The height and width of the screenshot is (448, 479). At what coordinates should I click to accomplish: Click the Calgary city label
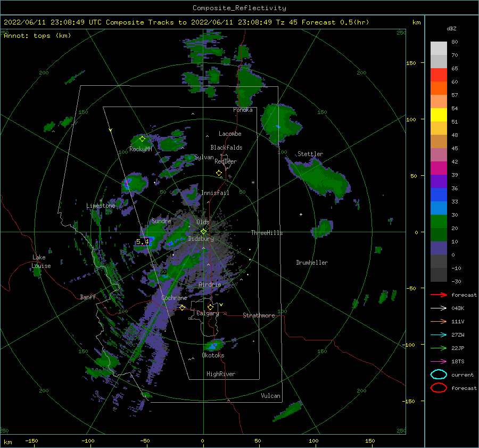click(x=208, y=313)
